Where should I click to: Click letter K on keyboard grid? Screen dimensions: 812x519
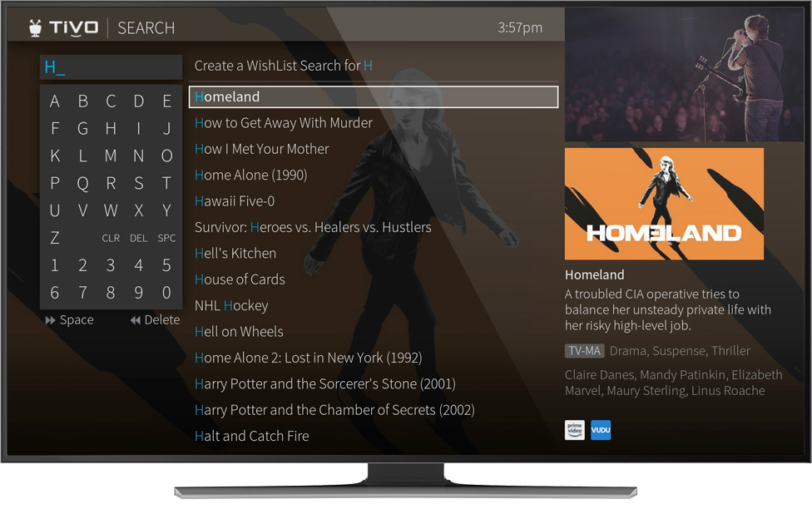pos(55,156)
